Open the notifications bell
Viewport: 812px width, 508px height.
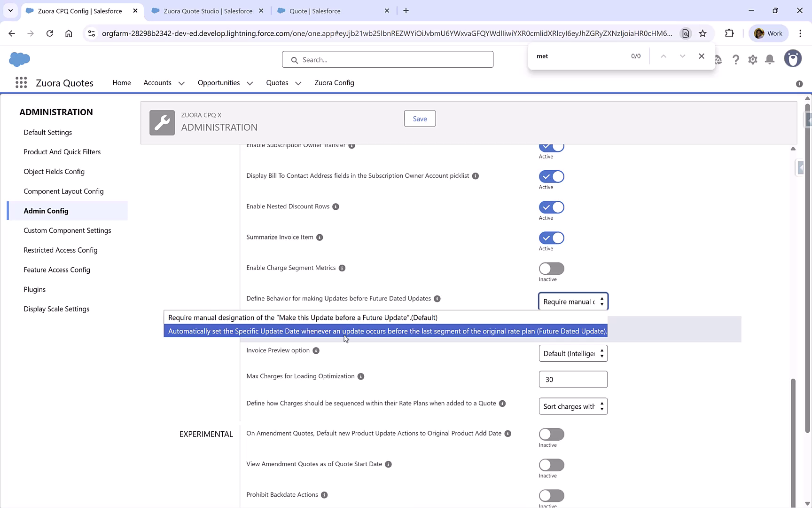(769, 59)
